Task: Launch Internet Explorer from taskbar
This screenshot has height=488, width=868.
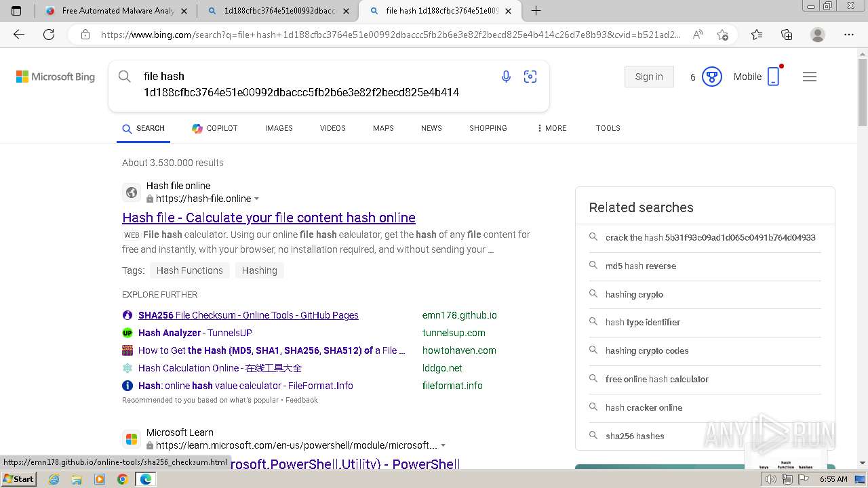Action: [x=54, y=479]
